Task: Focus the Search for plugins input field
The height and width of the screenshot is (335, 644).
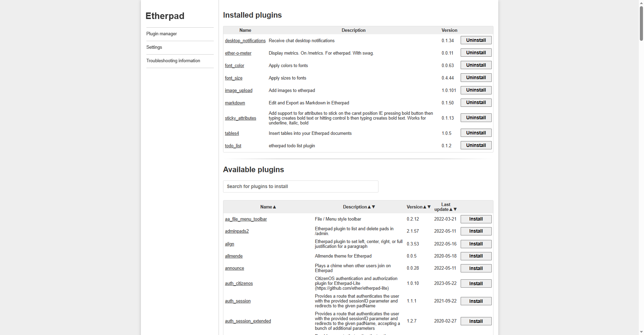Action: click(300, 187)
